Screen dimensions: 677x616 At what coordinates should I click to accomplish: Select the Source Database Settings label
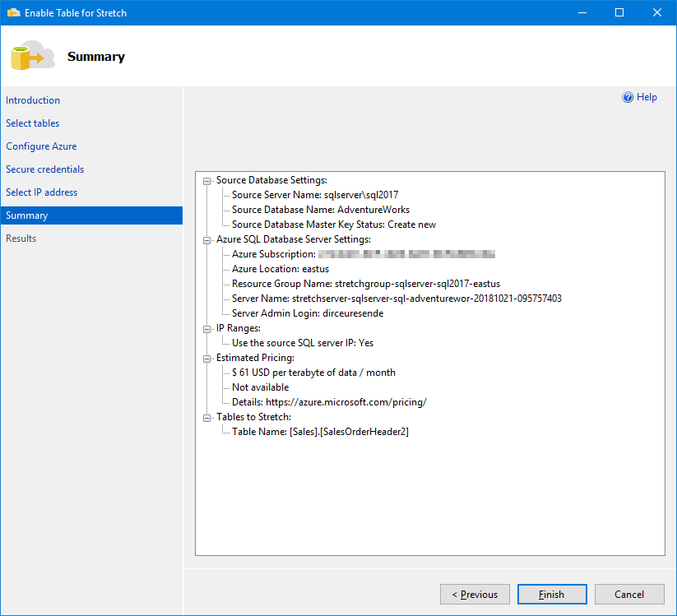point(271,180)
